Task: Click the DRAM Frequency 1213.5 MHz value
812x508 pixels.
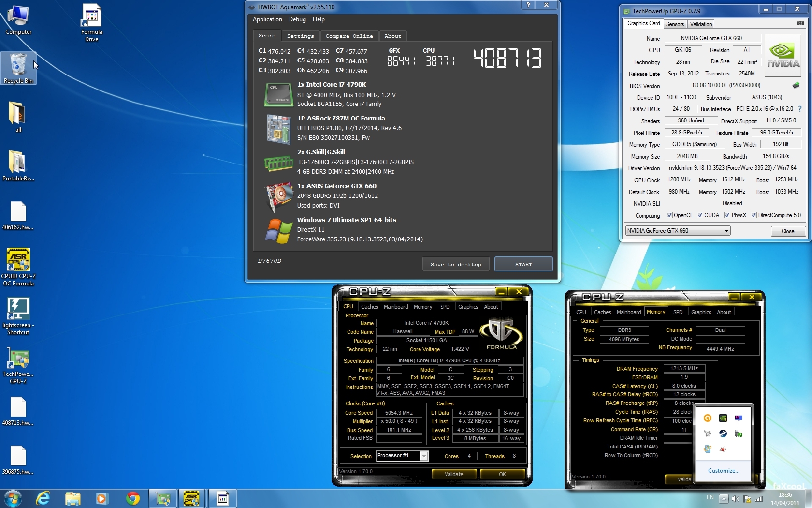Action: [x=684, y=368]
